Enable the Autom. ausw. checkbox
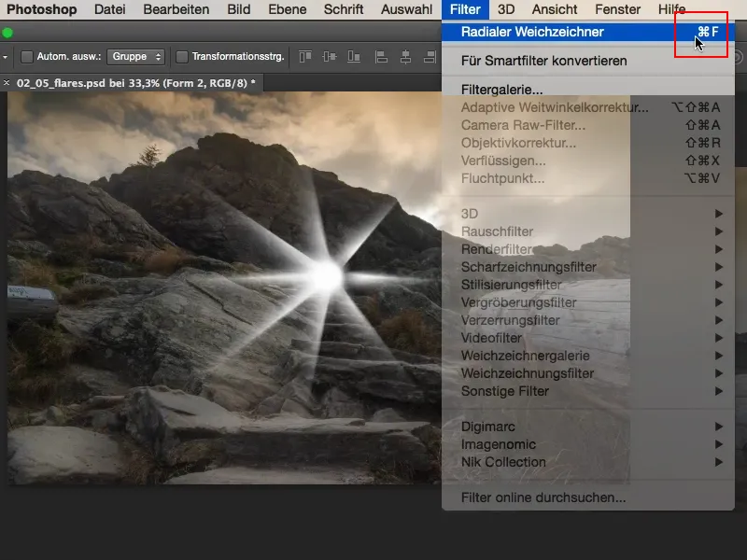The width and height of the screenshot is (747, 560). (27, 57)
